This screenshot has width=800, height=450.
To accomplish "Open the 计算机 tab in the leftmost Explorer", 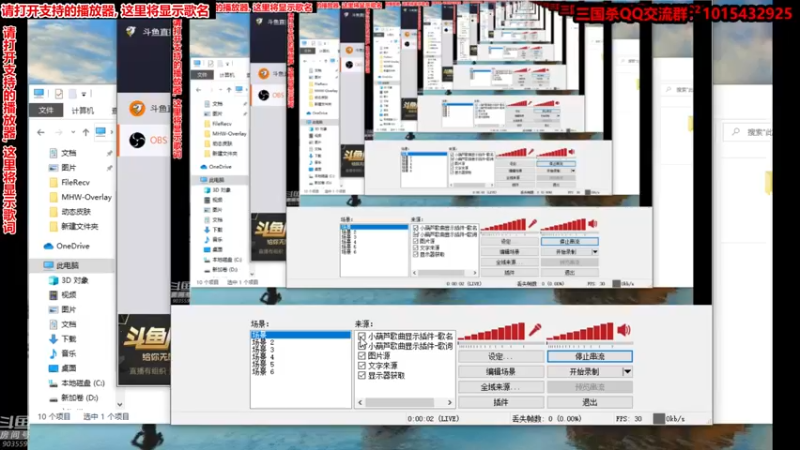I will click(x=83, y=110).
